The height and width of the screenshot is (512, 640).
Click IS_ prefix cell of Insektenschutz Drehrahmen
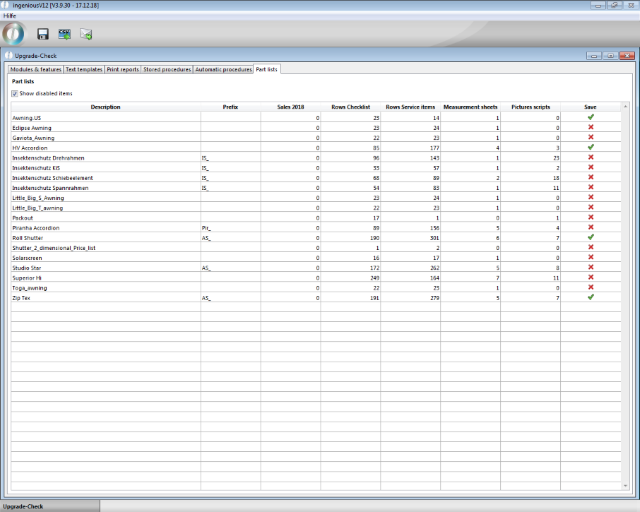[230, 158]
